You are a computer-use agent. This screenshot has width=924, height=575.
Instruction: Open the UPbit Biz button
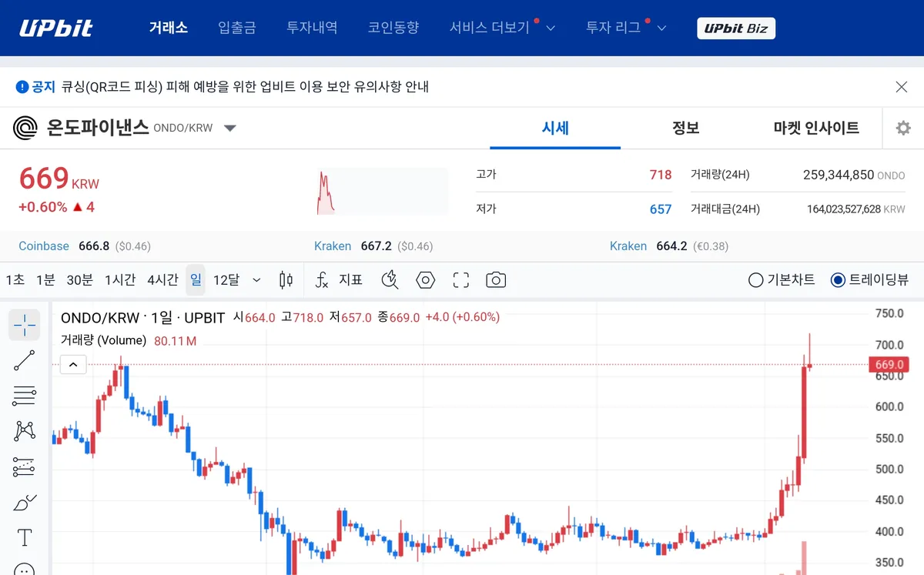(735, 28)
